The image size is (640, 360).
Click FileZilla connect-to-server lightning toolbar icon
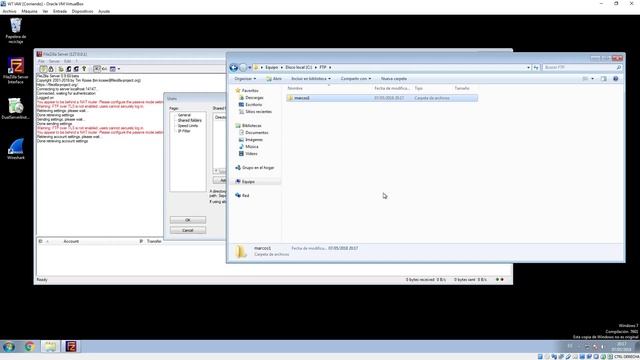pyautogui.click(x=43, y=69)
